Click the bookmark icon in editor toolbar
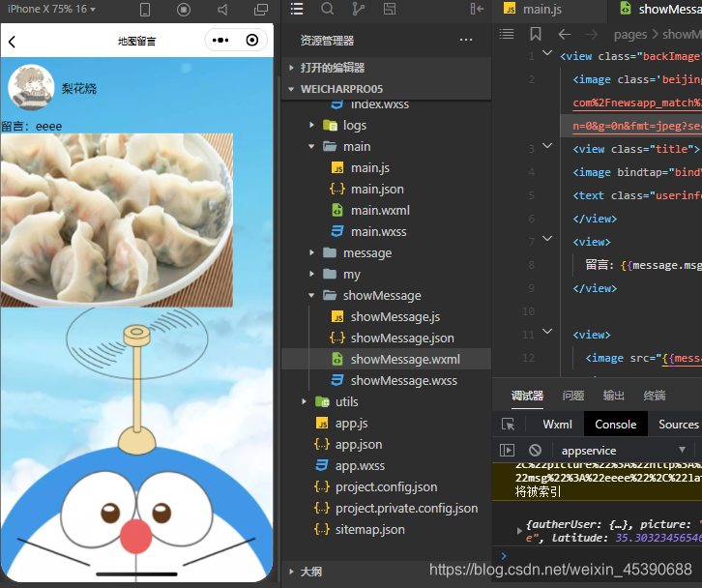 [x=536, y=34]
